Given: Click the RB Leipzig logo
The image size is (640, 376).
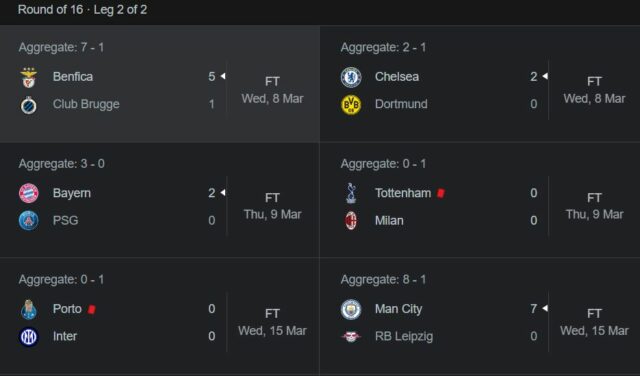Looking at the screenshot, I should click(x=351, y=336).
